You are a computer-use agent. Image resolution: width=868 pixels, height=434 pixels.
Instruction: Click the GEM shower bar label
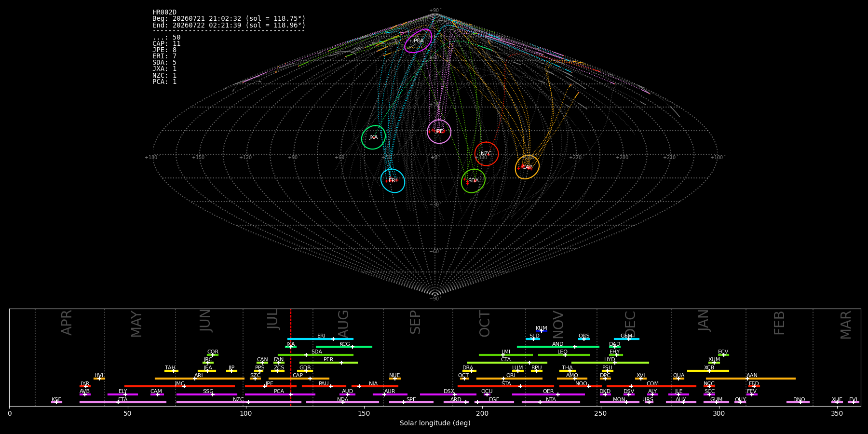[x=626, y=336]
